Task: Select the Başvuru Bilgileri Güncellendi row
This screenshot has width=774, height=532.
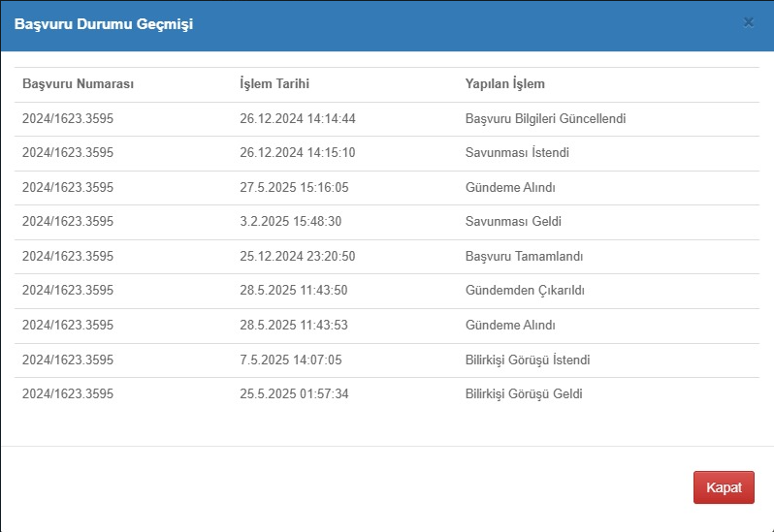Action: [x=387, y=119]
